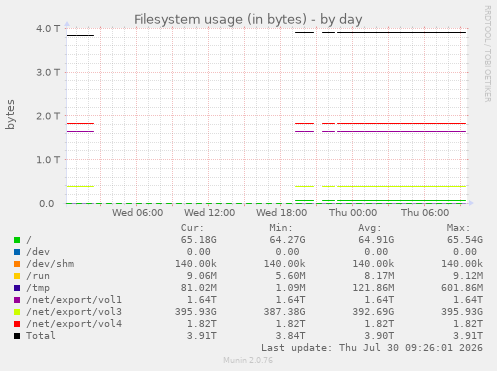Click the '/run' legend label
Viewport: 497px width, 371px height.
pyautogui.click(x=38, y=276)
